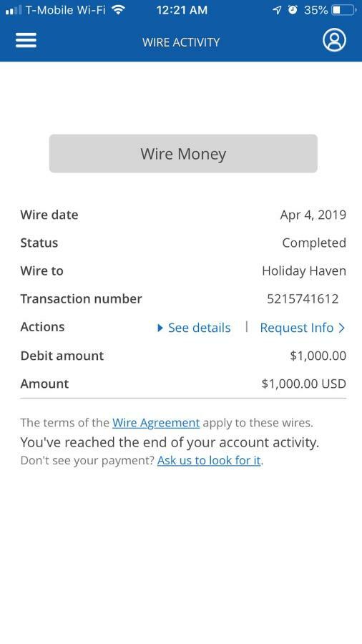Tap the alarm clock status icon
Image resolution: width=362 pixels, height=644 pixels.
click(x=293, y=10)
